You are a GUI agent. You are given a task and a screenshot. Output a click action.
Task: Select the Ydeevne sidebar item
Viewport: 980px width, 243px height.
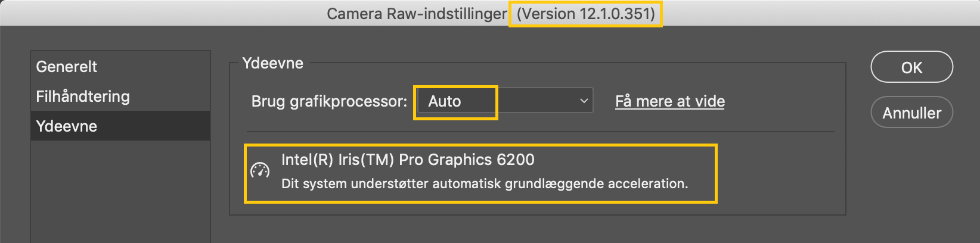click(66, 126)
